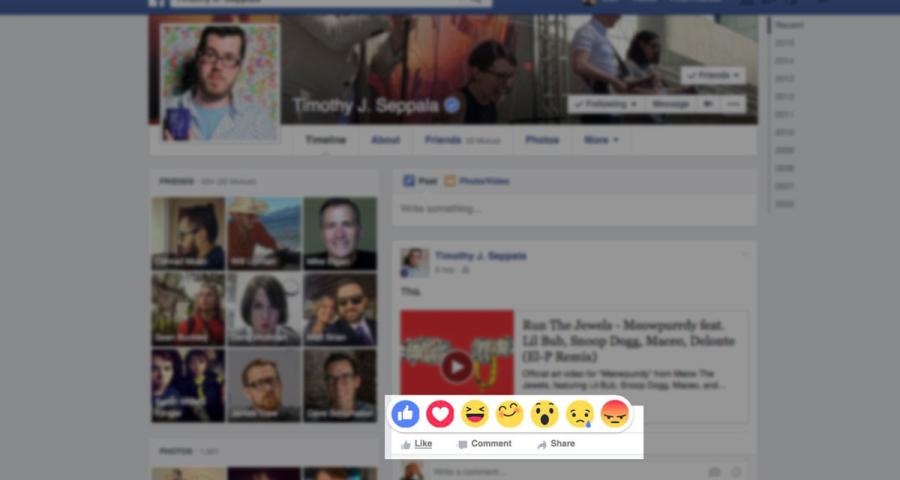The width and height of the screenshot is (900, 480).
Task: Choose the red heart Love reaction
Action: 440,413
